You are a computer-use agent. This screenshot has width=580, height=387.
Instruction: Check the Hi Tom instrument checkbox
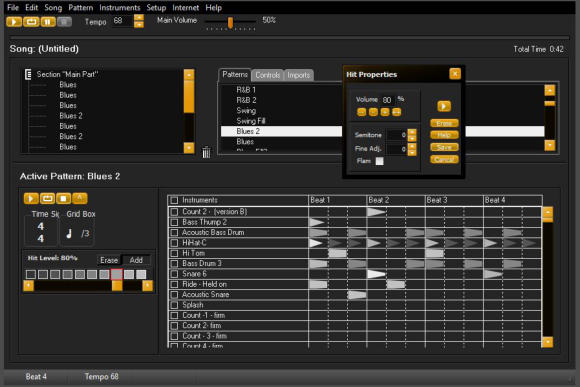[x=174, y=253]
